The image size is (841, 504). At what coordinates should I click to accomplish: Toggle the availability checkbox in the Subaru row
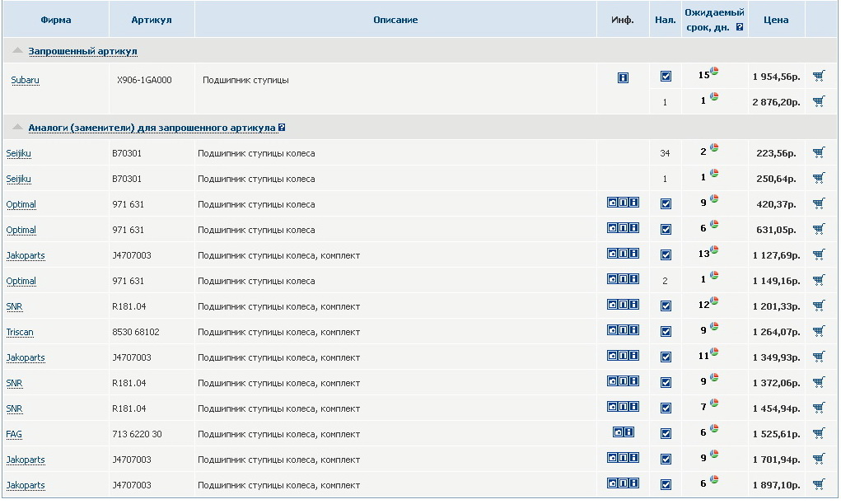[666, 77]
